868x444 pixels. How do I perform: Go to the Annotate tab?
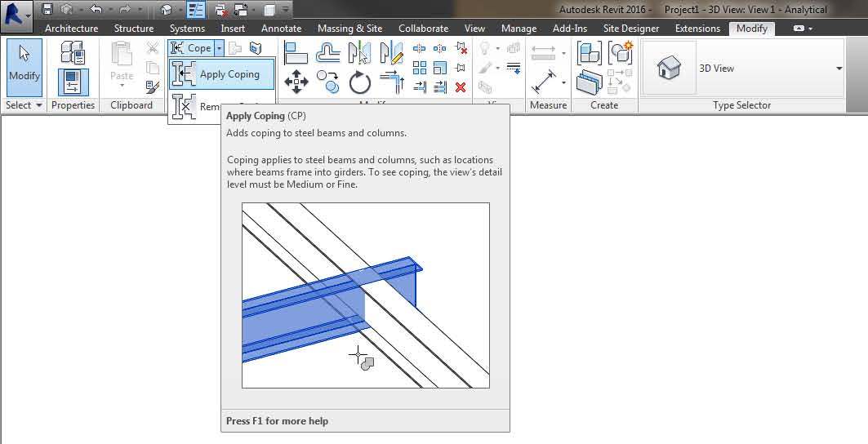point(281,29)
